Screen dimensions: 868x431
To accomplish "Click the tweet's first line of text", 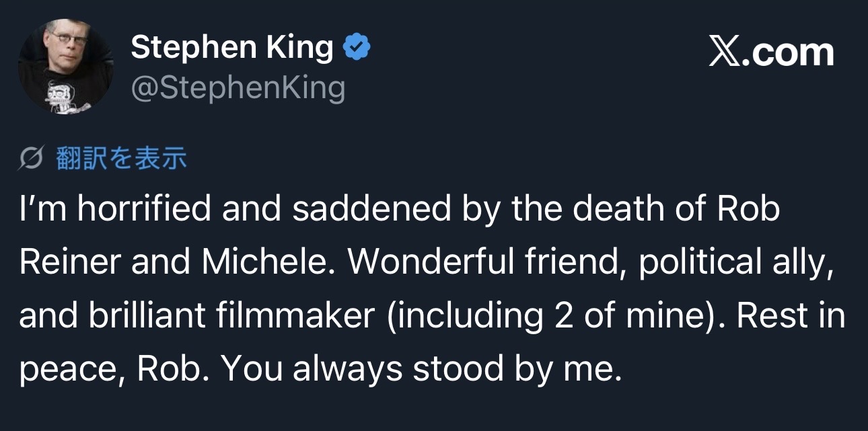I will pos(400,210).
